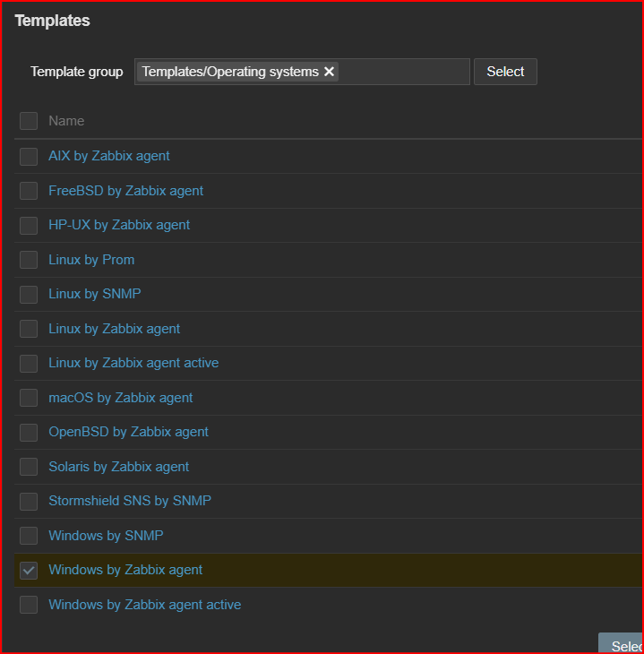Screen dimensions: 644x654
Task: Toggle the select-all checkbox next to Name
Action: coord(29,121)
